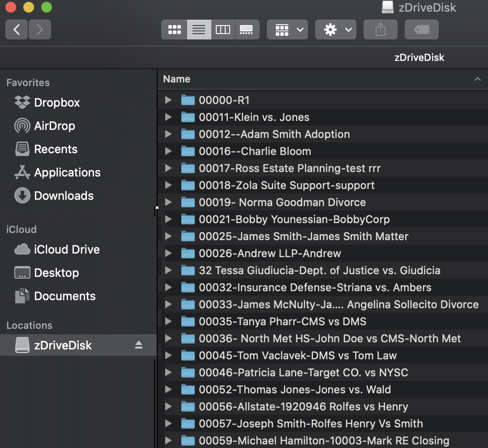Open the item grouping dropdown
The image size is (488, 448).
pyautogui.click(x=287, y=29)
